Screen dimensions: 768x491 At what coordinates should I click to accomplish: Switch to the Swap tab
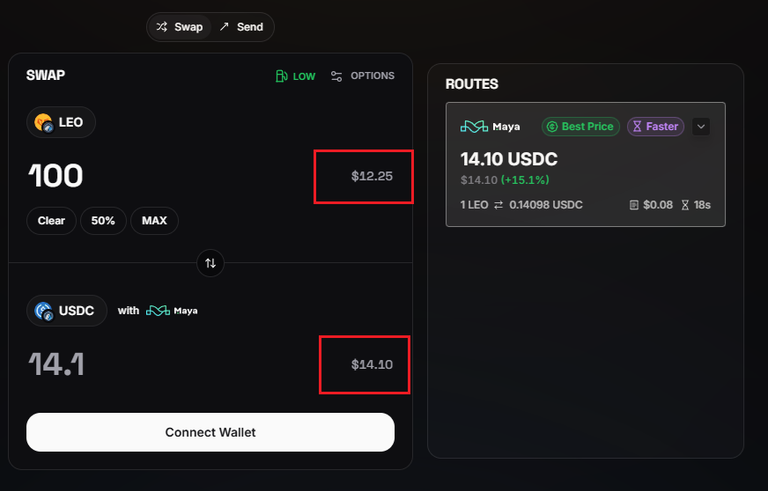click(179, 27)
